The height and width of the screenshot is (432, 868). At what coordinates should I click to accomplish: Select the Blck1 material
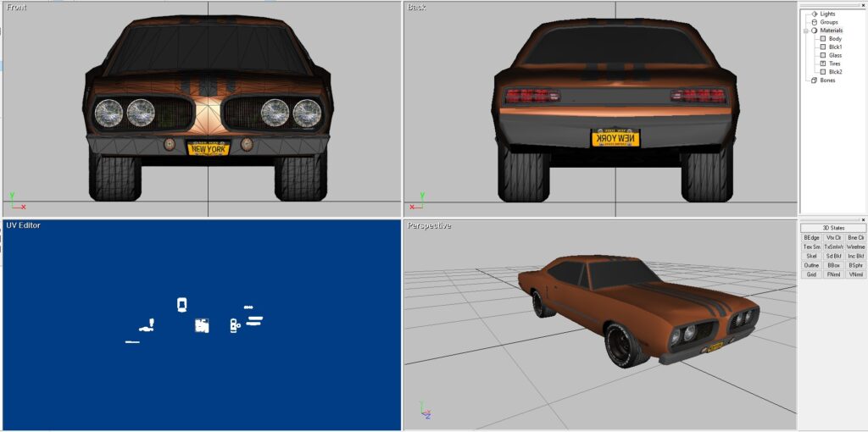tap(835, 47)
